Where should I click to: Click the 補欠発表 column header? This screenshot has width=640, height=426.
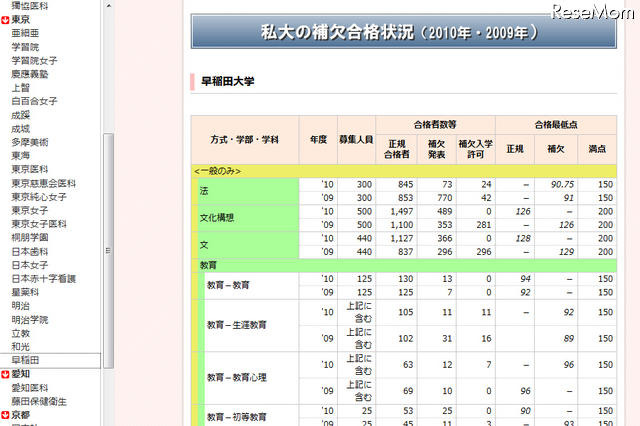pos(436,149)
